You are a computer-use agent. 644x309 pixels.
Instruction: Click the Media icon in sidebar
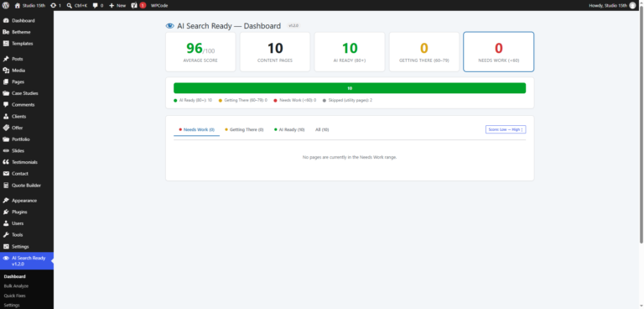click(x=6, y=71)
